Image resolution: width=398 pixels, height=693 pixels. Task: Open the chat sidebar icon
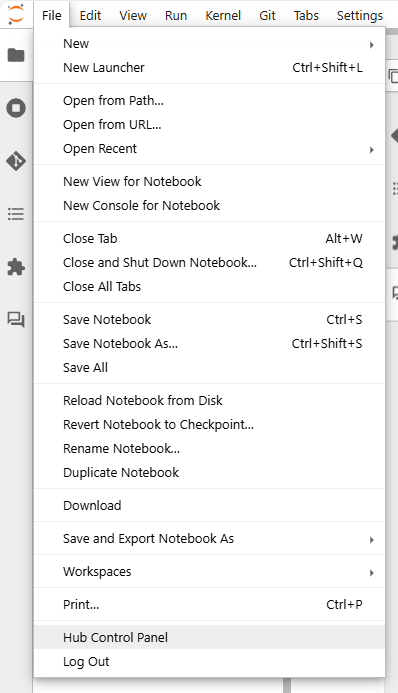tap(16, 320)
